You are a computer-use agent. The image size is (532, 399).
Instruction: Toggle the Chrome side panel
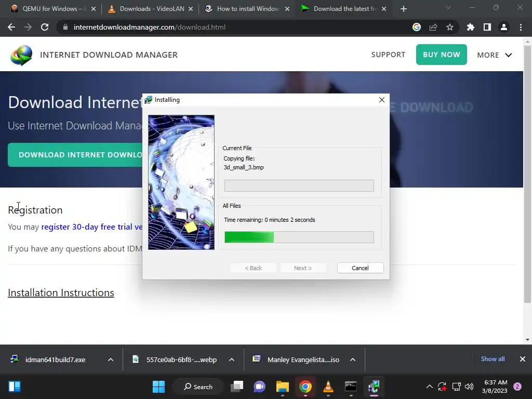coord(487,27)
